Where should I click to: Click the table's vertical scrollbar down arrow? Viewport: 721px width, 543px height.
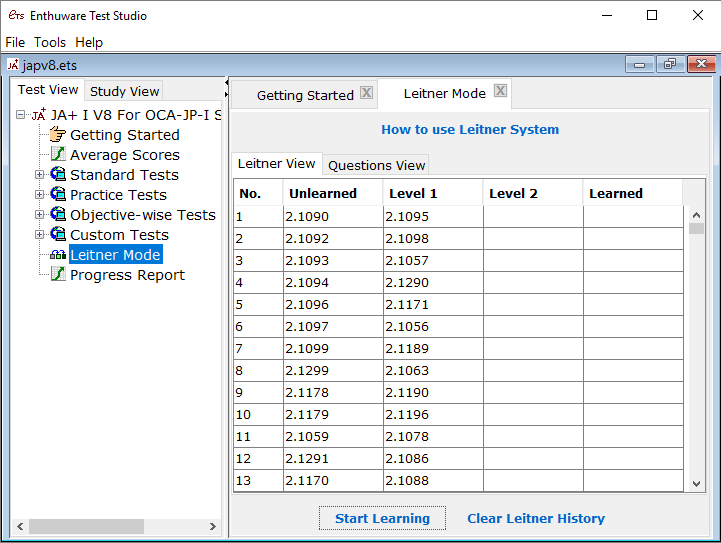pos(697,483)
